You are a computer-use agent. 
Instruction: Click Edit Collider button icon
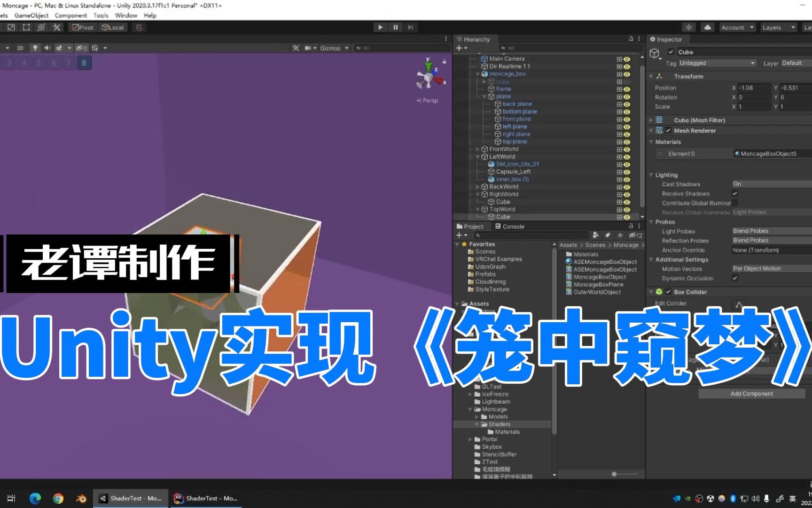(739, 304)
